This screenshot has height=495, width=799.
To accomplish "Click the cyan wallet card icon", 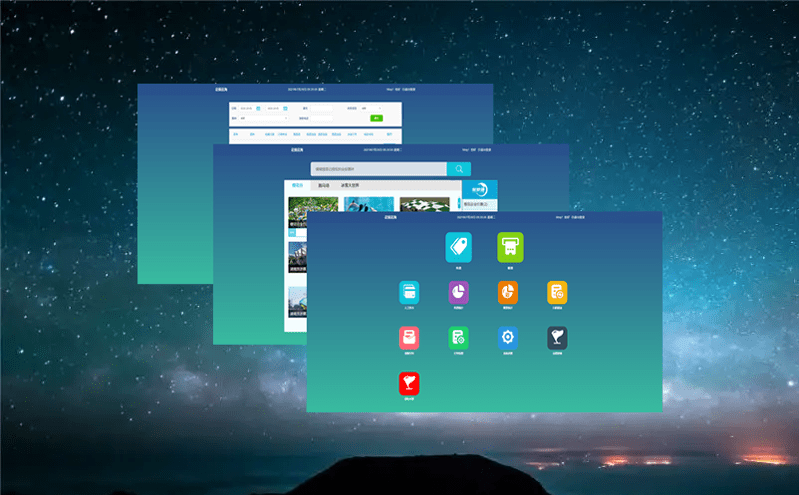I will coord(409,292).
